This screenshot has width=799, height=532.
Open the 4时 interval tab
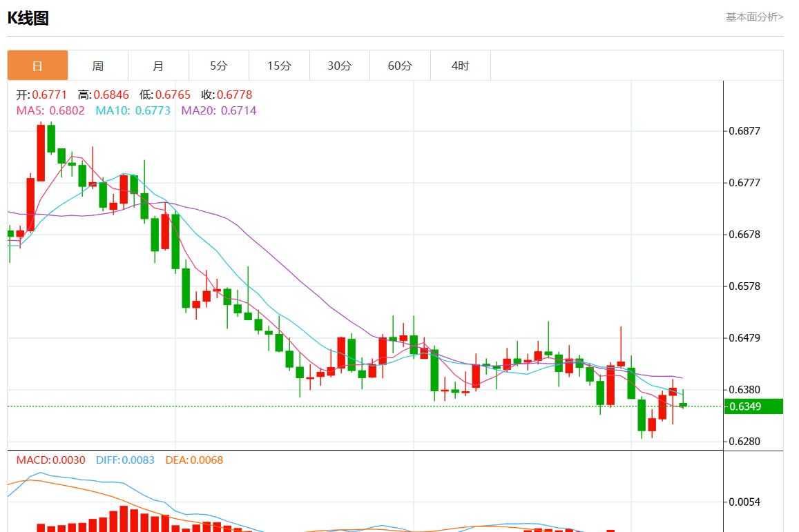point(460,66)
